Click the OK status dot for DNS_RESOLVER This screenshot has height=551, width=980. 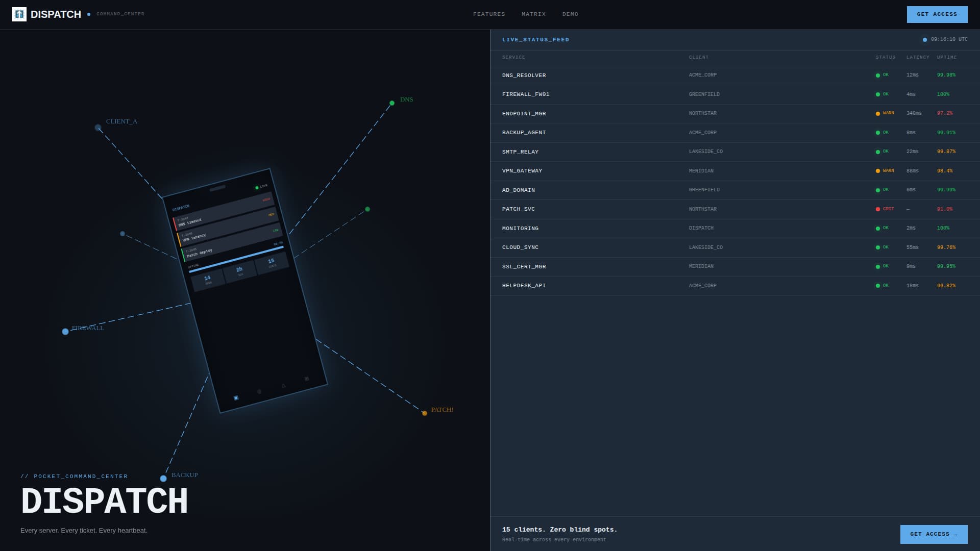pos(878,76)
